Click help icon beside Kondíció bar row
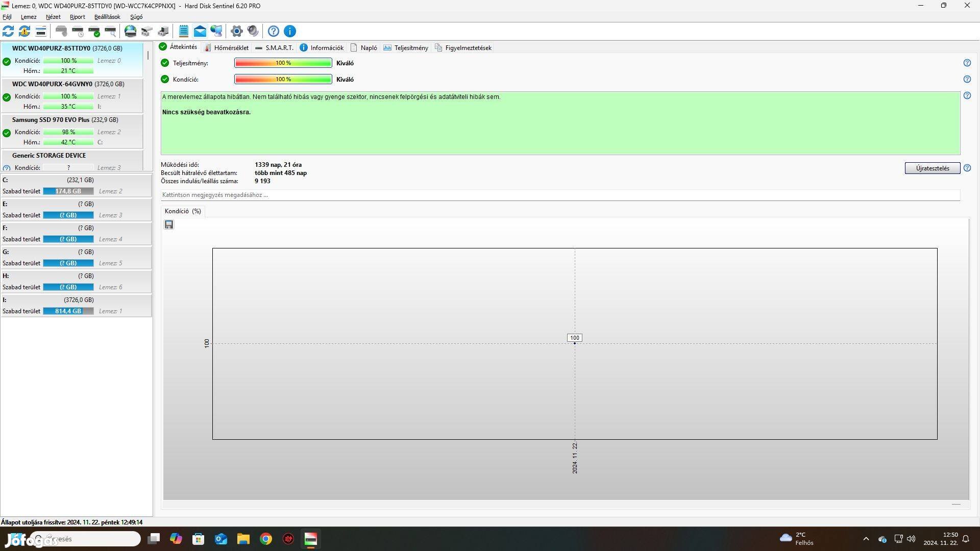 click(x=967, y=79)
